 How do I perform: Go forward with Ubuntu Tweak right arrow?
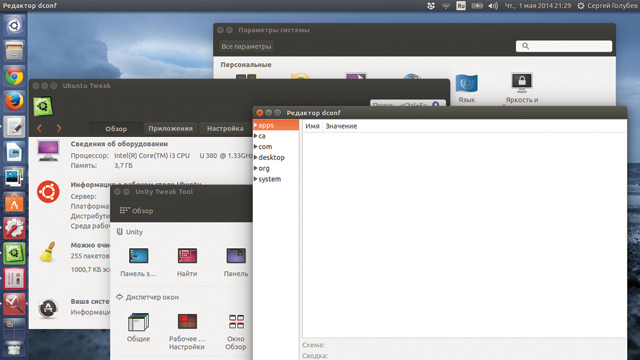pos(59,129)
